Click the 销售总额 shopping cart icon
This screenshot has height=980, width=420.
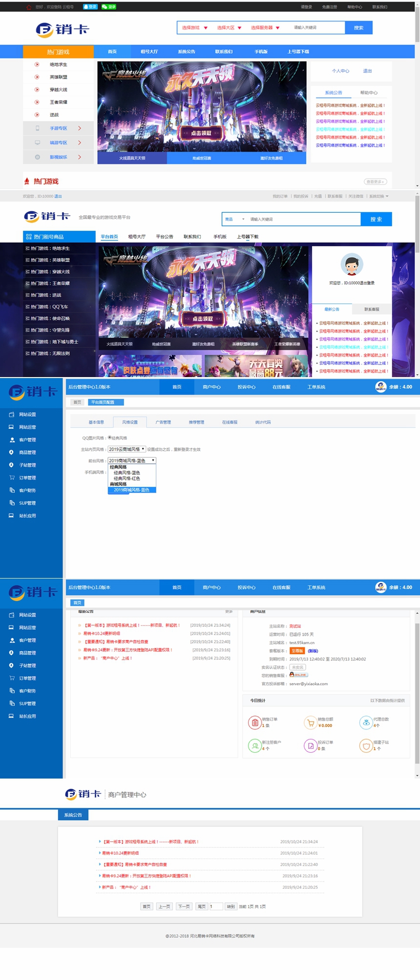coord(310,722)
